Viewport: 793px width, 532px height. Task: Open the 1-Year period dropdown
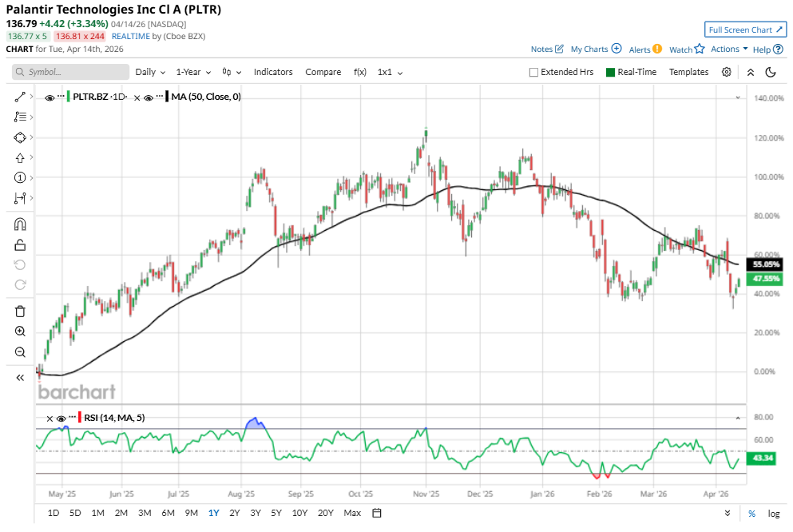tap(192, 72)
